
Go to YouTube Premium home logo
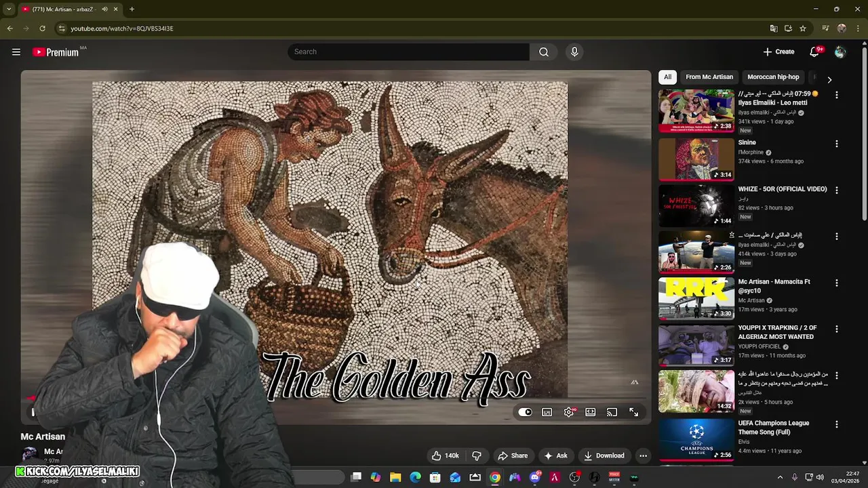coord(57,52)
